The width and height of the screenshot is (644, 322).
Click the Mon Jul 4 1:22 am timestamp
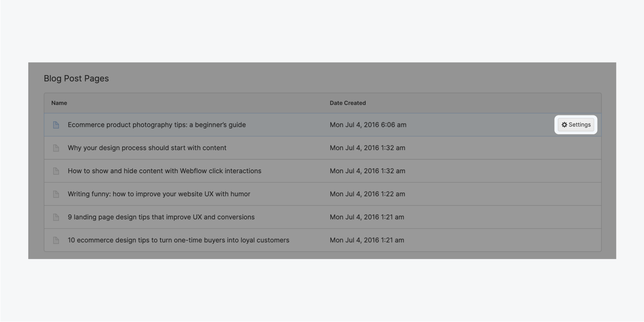click(x=367, y=194)
